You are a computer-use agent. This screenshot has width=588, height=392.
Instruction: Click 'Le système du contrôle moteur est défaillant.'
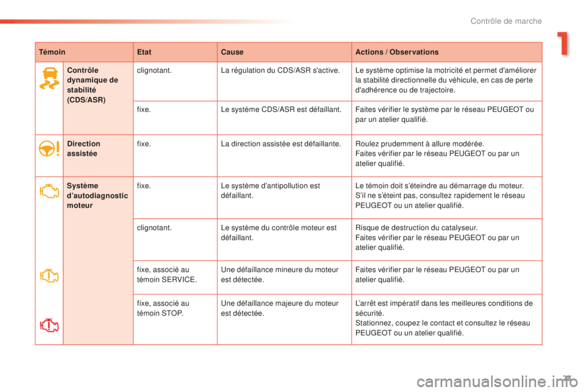[x=279, y=233]
